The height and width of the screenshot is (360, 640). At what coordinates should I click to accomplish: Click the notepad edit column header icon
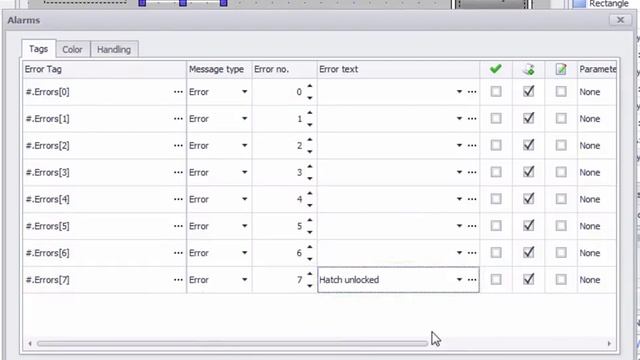click(561, 69)
